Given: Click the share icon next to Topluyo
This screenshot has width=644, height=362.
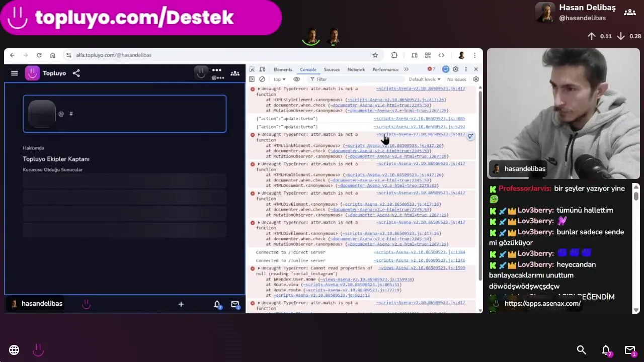Looking at the screenshot, I should coord(76,73).
